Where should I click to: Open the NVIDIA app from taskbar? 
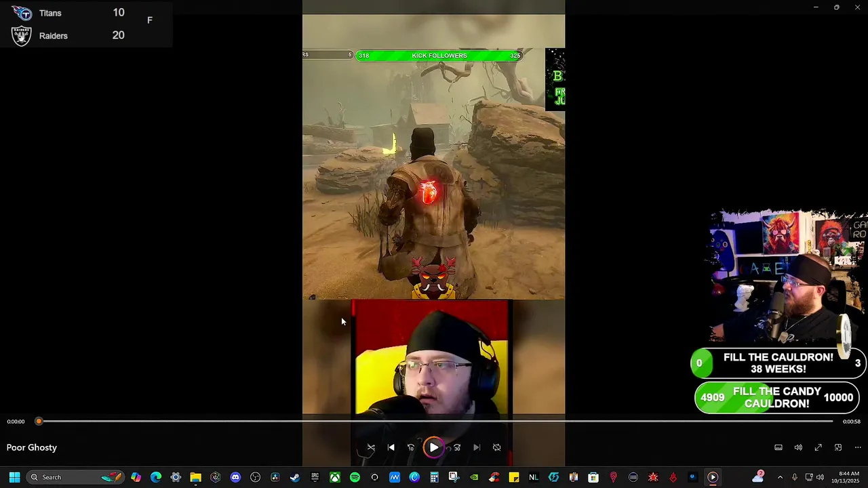coord(474,477)
